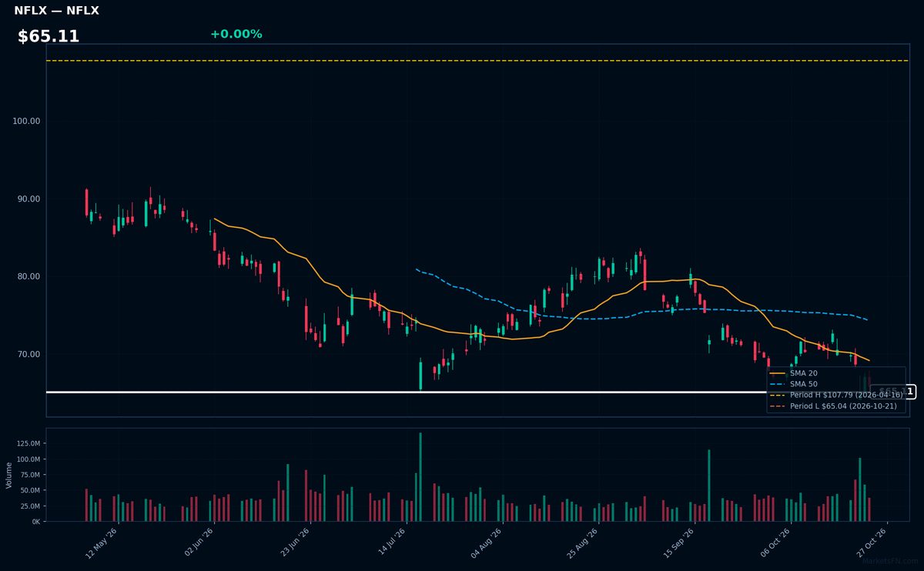Click the 27 Oct '26 date label

(x=871, y=543)
